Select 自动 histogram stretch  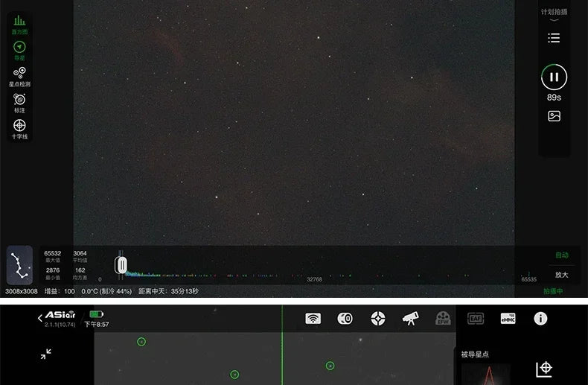561,255
